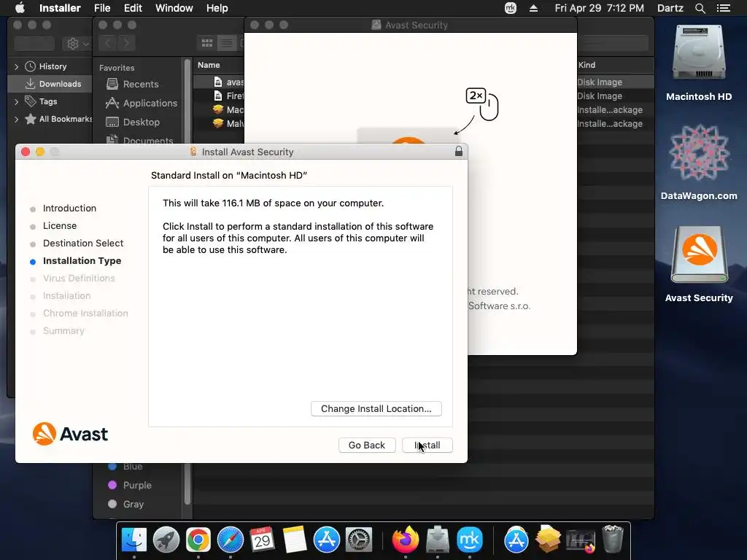747x560 pixels.
Task: Open the second App Store icon in Dock
Action: tap(516, 540)
